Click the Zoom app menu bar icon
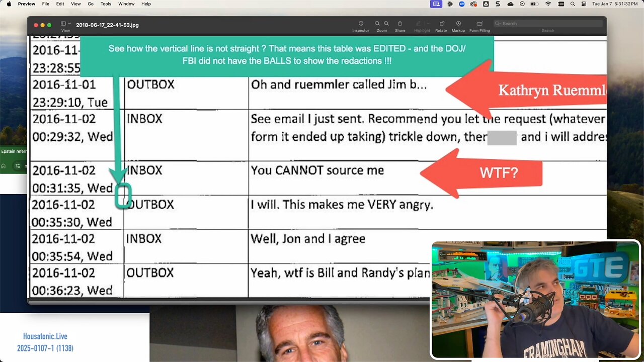Viewport: 644px width, 362px height. (462, 4)
